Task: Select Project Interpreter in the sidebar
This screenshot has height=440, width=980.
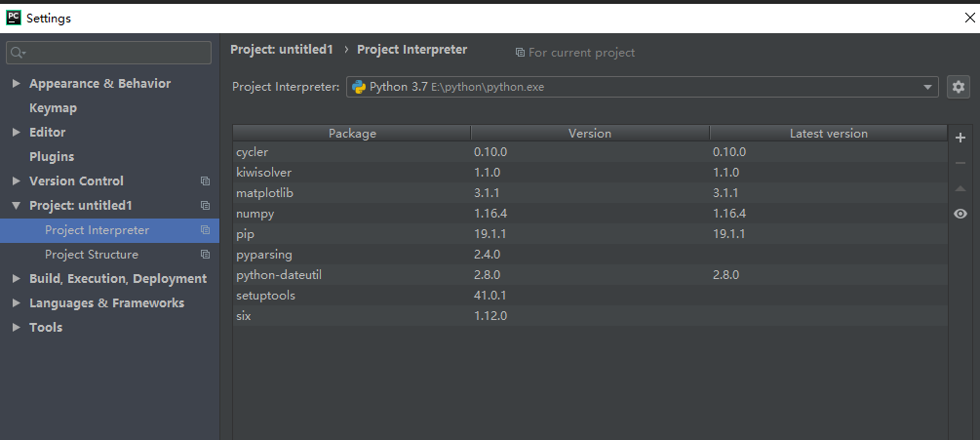Action: pyautogui.click(x=109, y=230)
